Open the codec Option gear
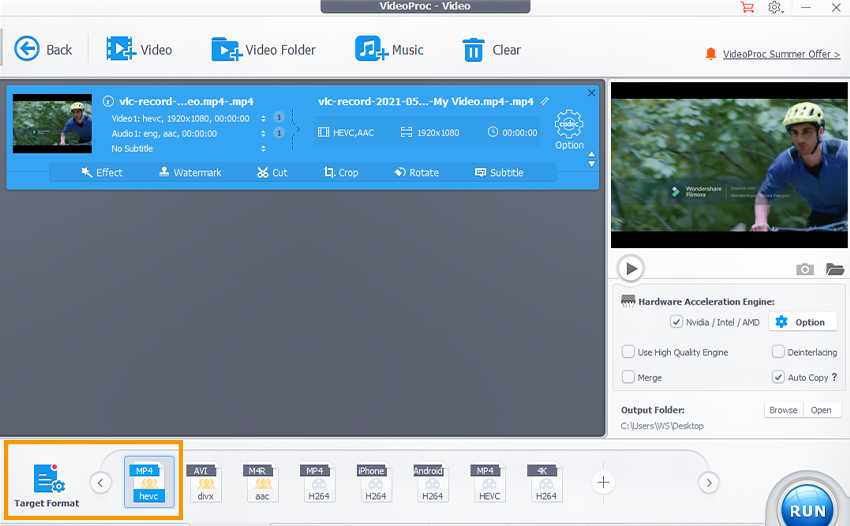Image resolution: width=850 pixels, height=526 pixels. 569,130
